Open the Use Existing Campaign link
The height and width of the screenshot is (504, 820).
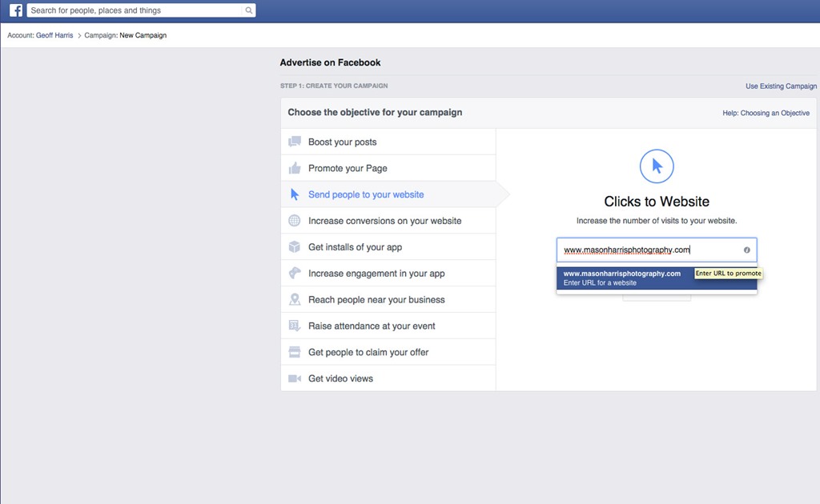click(781, 86)
